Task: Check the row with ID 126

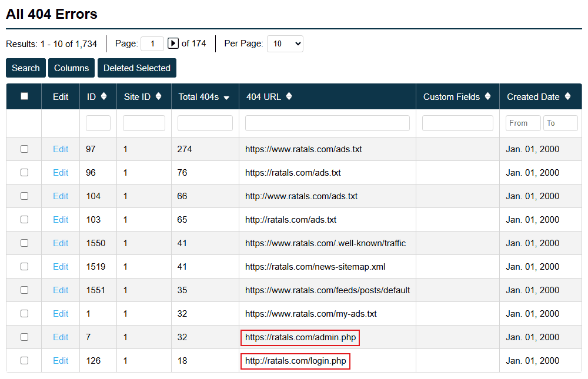Action: pyautogui.click(x=24, y=361)
